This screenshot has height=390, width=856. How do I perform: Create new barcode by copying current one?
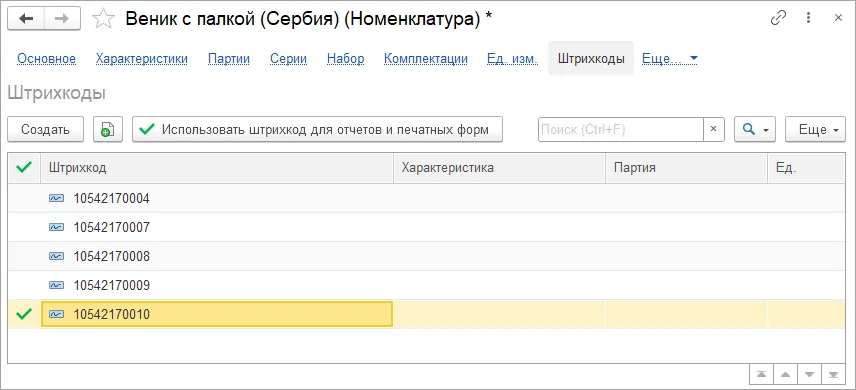108,129
